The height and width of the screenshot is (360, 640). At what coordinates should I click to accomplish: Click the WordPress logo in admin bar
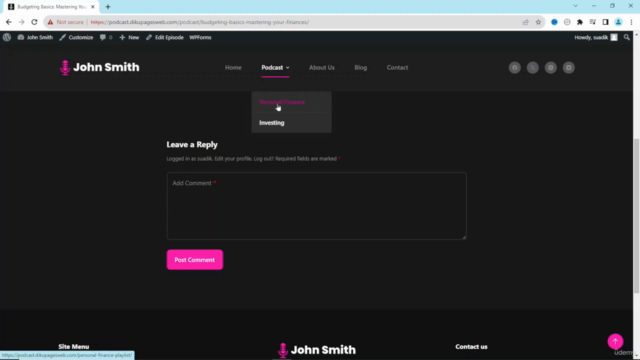tap(7, 37)
